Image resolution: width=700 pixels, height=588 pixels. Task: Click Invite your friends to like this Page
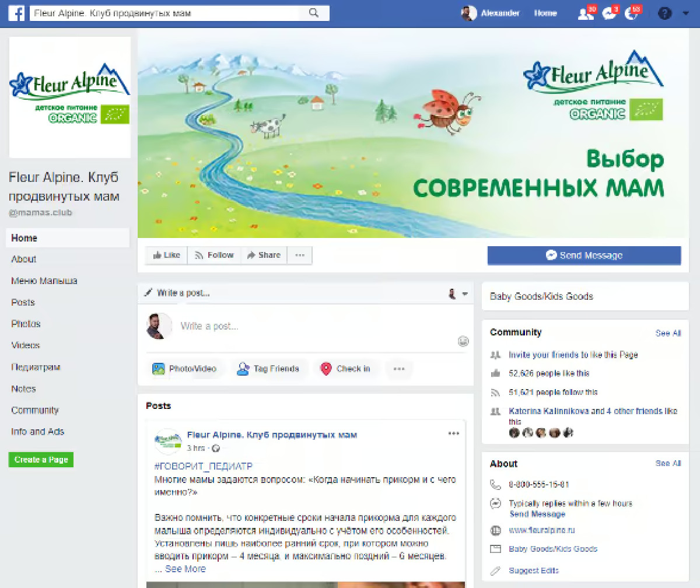coord(573,355)
